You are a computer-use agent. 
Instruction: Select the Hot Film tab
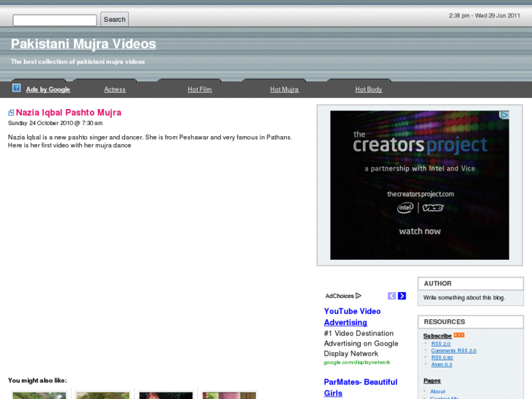click(x=200, y=89)
